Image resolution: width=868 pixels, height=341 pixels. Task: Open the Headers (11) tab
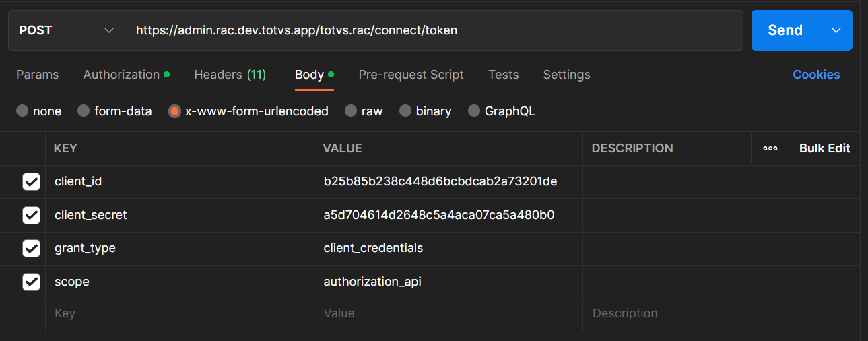coord(230,75)
